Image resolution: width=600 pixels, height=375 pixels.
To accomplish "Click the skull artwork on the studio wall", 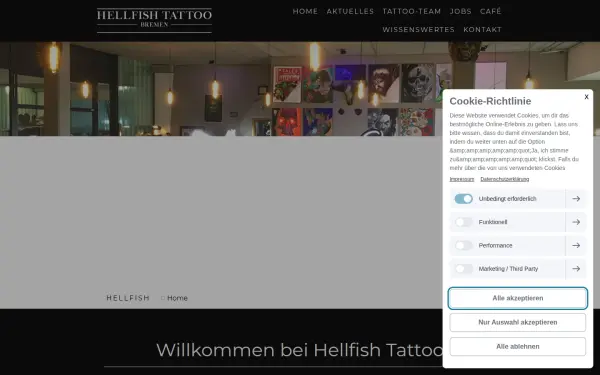I will [418, 83].
